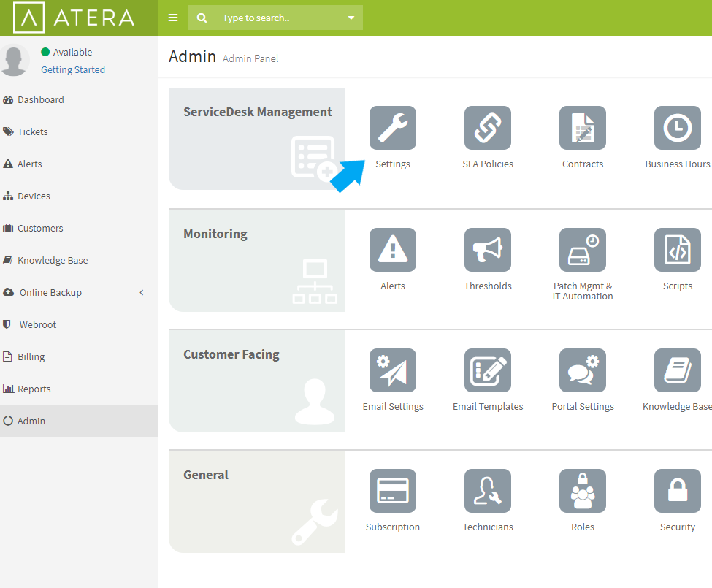Click the Business Hours label
Viewport: 712px width, 588px height.
coord(678,164)
